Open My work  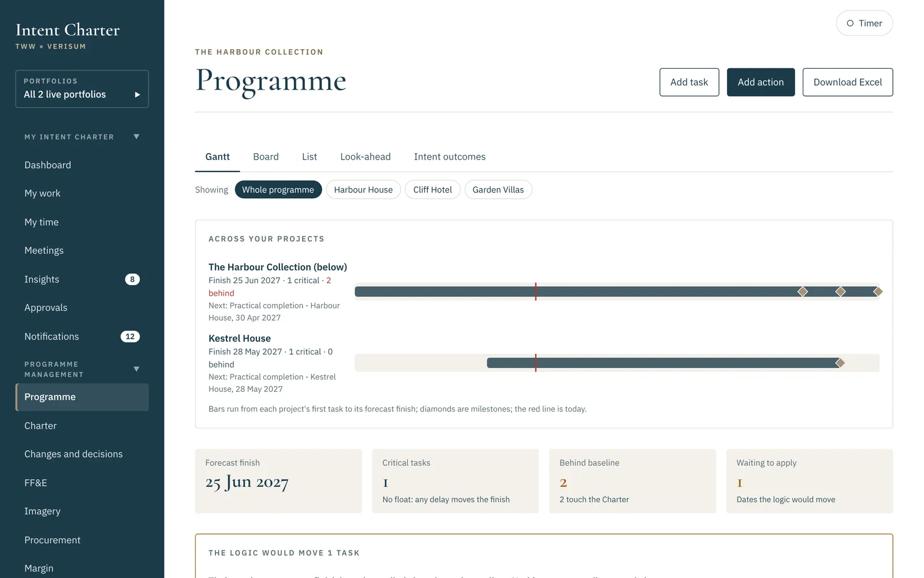point(82,193)
